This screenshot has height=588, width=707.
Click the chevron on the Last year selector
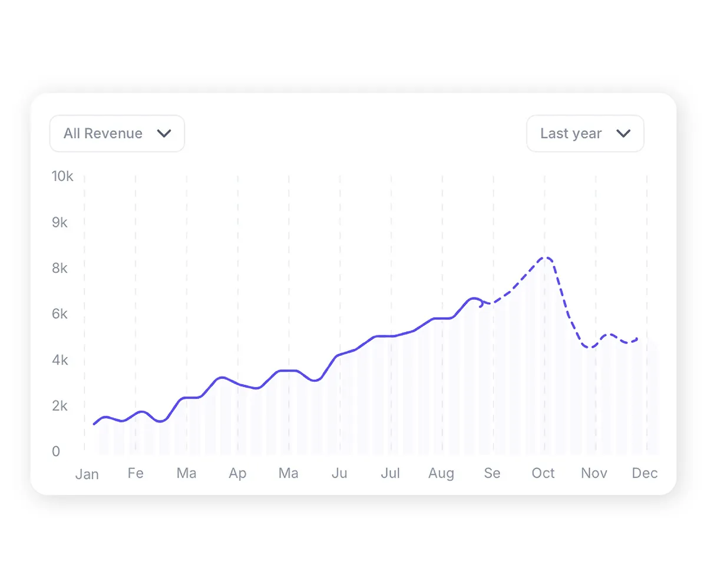pyautogui.click(x=623, y=134)
